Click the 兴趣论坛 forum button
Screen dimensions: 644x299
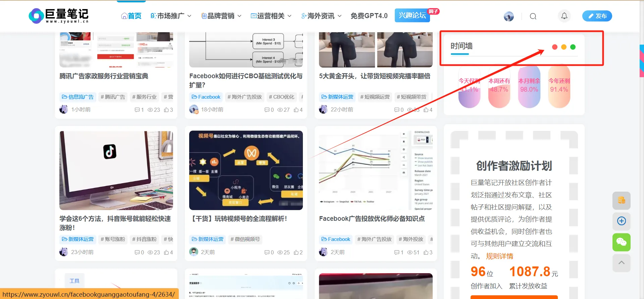[x=412, y=15]
